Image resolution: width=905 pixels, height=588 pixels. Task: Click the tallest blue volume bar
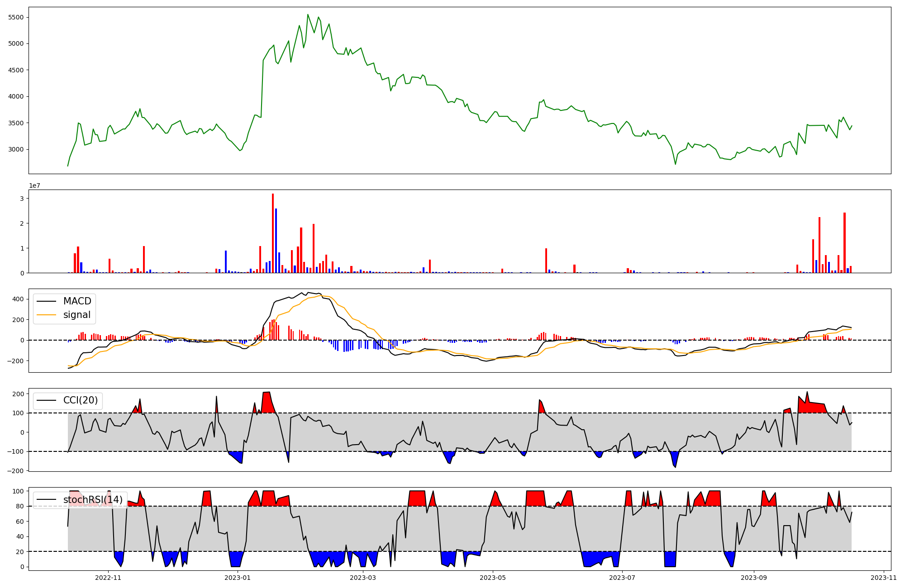coord(276,240)
